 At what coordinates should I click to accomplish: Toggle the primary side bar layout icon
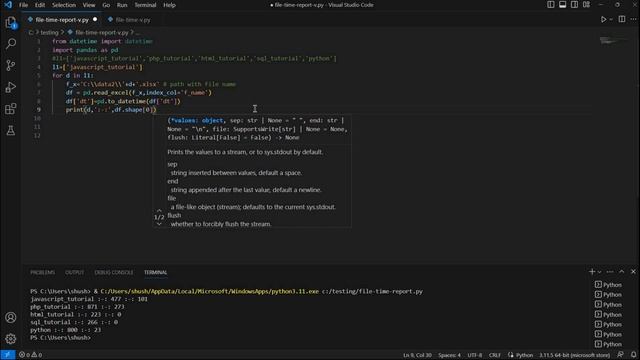tap(551, 5)
